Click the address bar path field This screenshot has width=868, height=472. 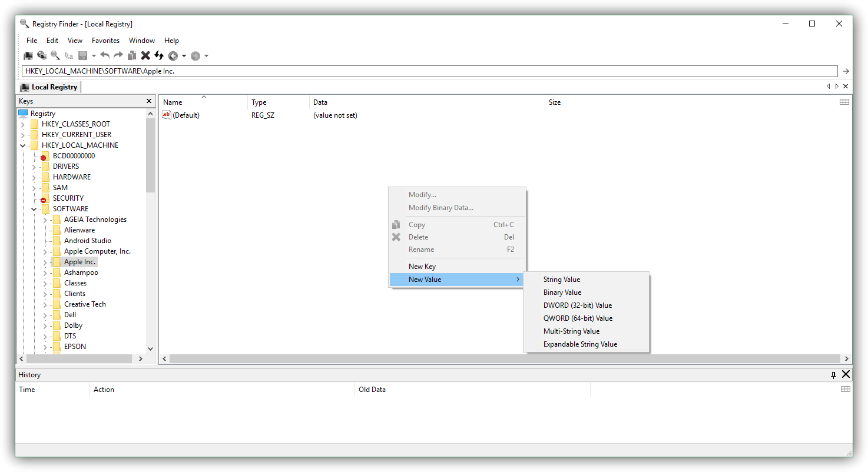point(430,71)
